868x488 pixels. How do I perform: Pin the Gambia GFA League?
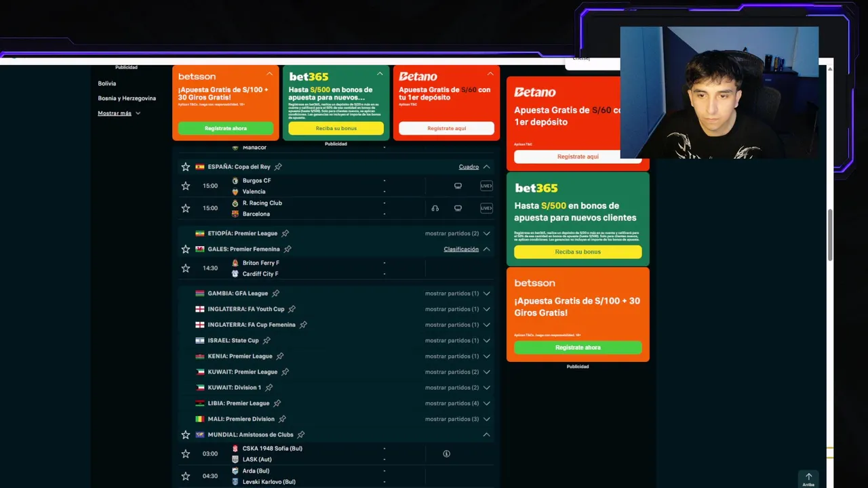coord(275,293)
